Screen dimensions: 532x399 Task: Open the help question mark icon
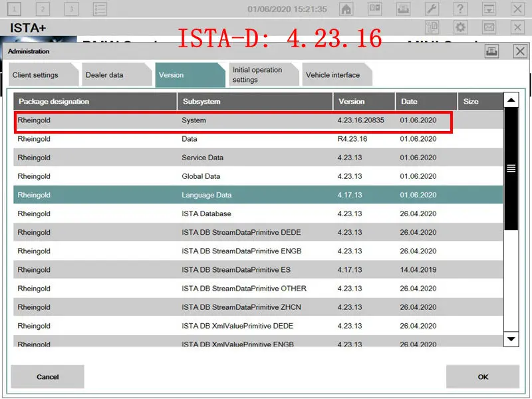pyautogui.click(x=460, y=9)
